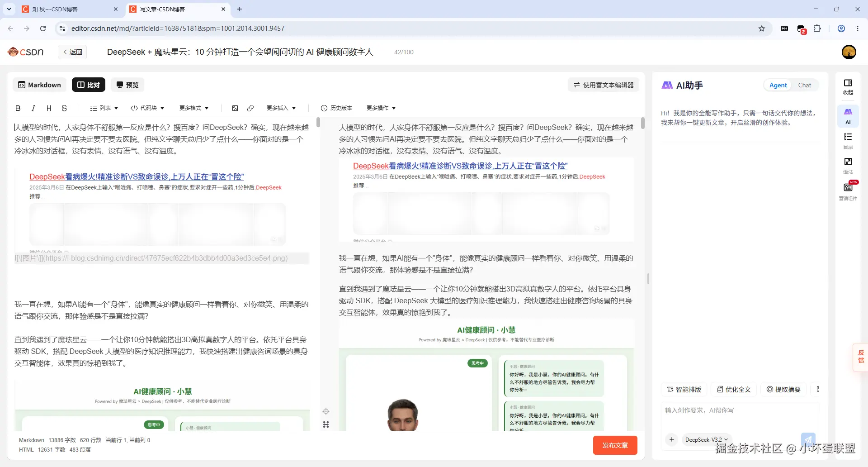Click the add attachment plus button in AI input
This screenshot has height=467, width=868.
[x=672, y=439]
